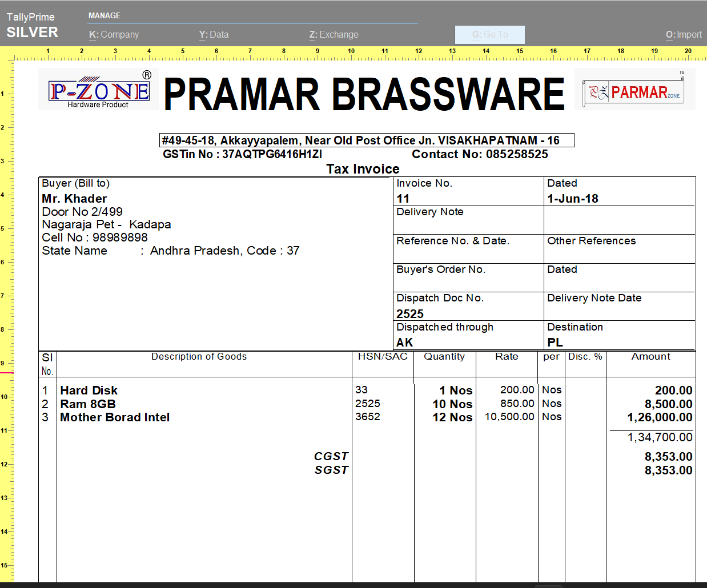Click the Description of Goods column header

(x=199, y=356)
